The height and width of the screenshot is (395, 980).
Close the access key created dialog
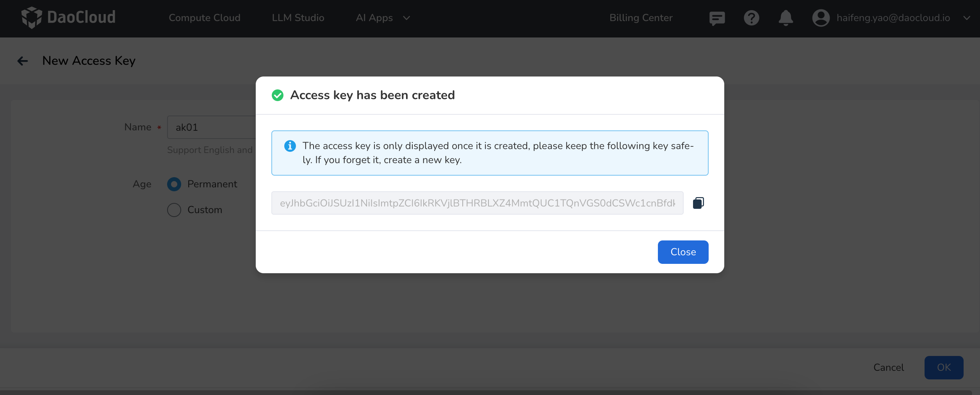coord(682,252)
